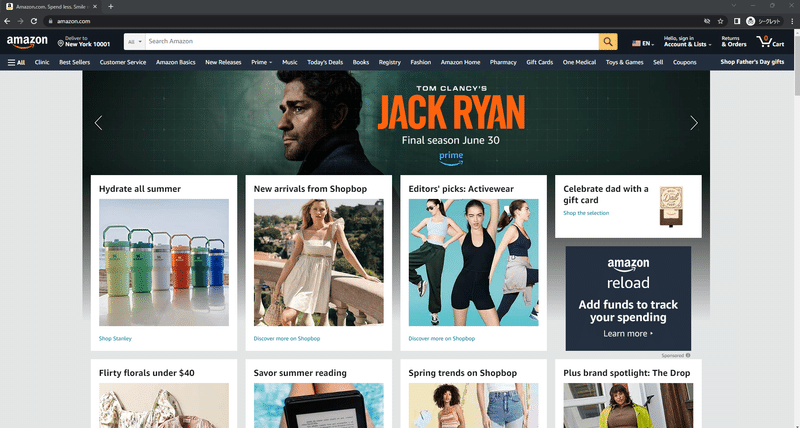Open Coupons
This screenshot has width=800, height=428.
click(685, 62)
